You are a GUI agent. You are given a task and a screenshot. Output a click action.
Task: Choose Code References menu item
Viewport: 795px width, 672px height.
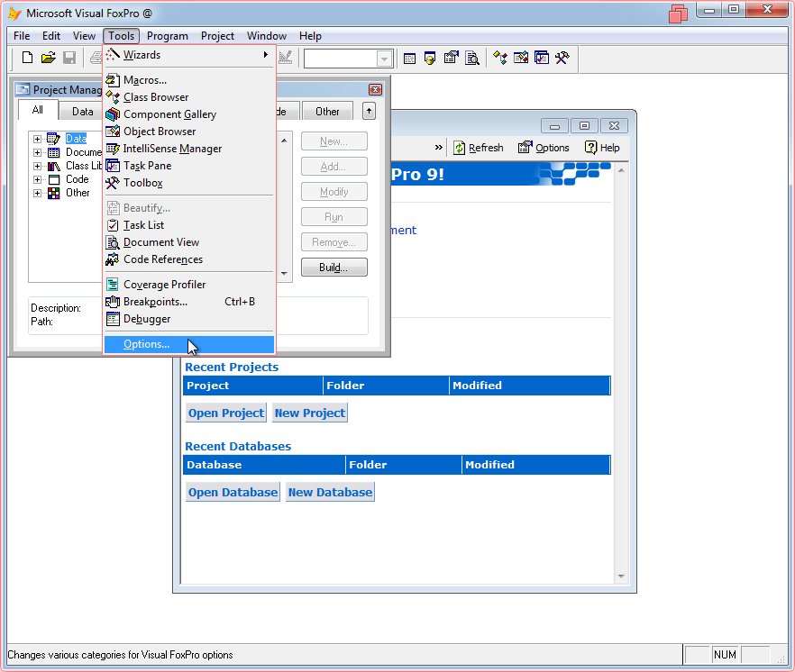coord(189,259)
